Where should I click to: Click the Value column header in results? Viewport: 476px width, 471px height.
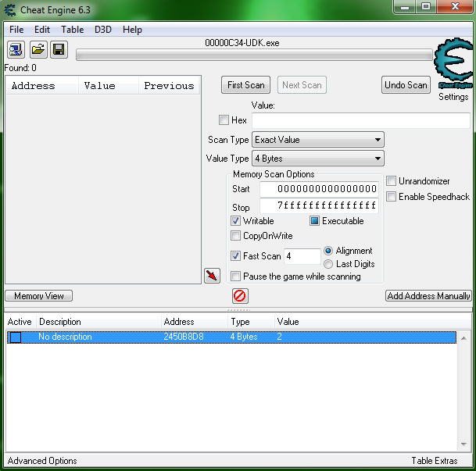[x=109, y=86]
